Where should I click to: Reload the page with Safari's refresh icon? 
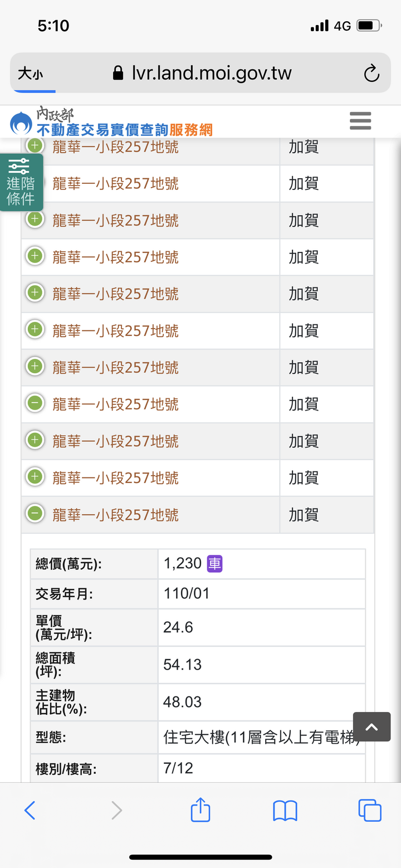371,74
